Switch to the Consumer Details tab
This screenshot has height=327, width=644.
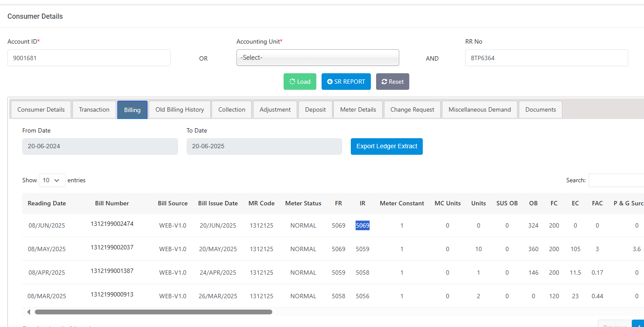(41, 110)
